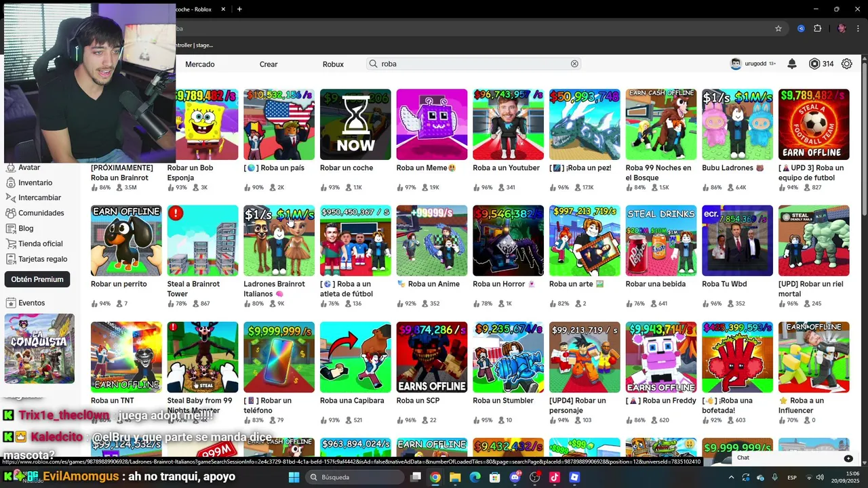This screenshot has width=868, height=488.
Task: Open the browser extensions puzzle icon
Action: 817,28
